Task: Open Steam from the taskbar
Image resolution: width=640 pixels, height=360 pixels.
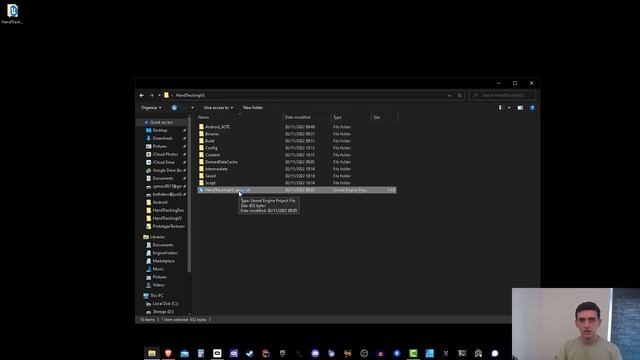Action: (250, 353)
